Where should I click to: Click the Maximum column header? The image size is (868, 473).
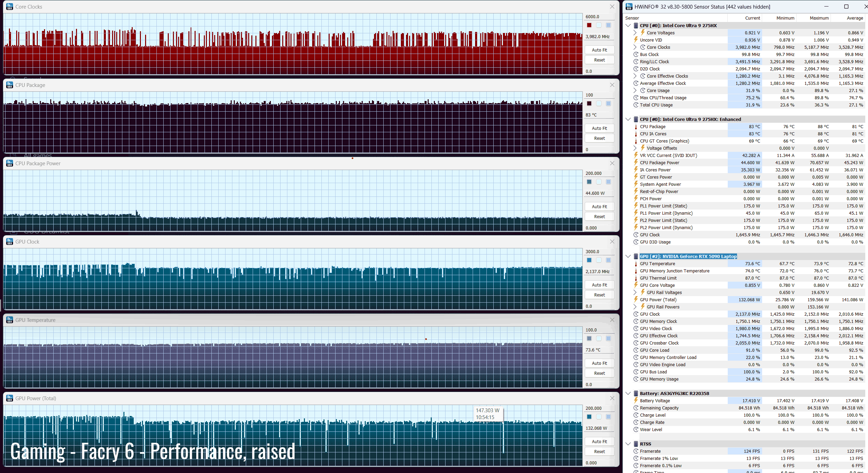pos(819,18)
